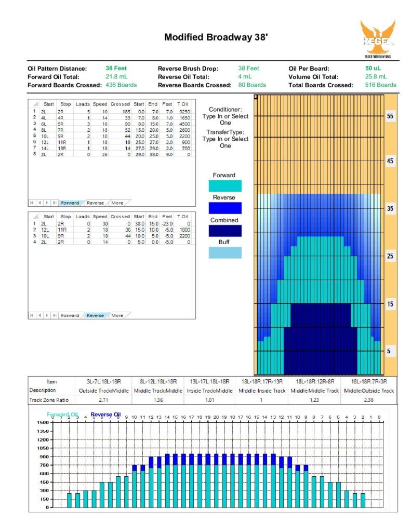Click the Combined dark navy legend swatch
Screen dimensions: 411x532
point(225,231)
